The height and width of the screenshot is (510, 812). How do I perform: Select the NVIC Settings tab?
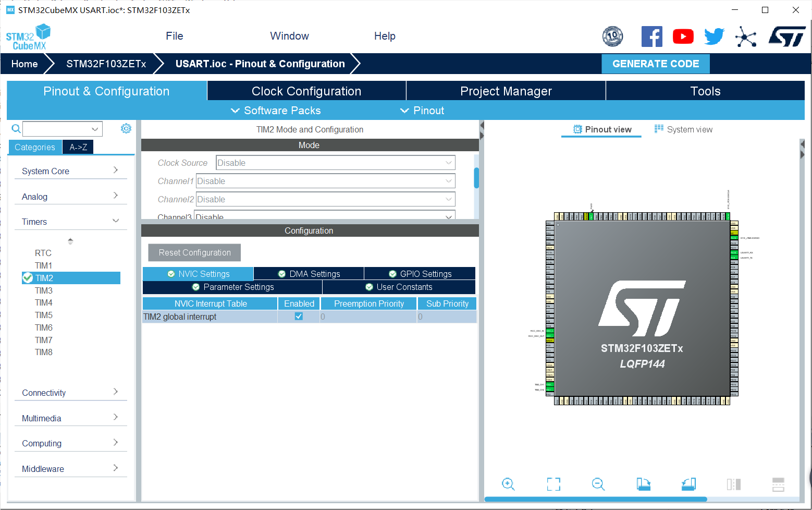pos(198,274)
